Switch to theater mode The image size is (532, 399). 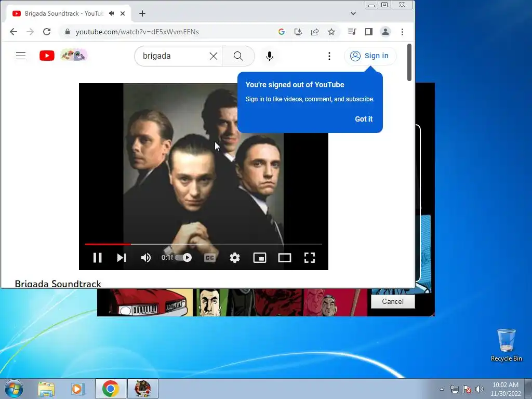pos(284,258)
